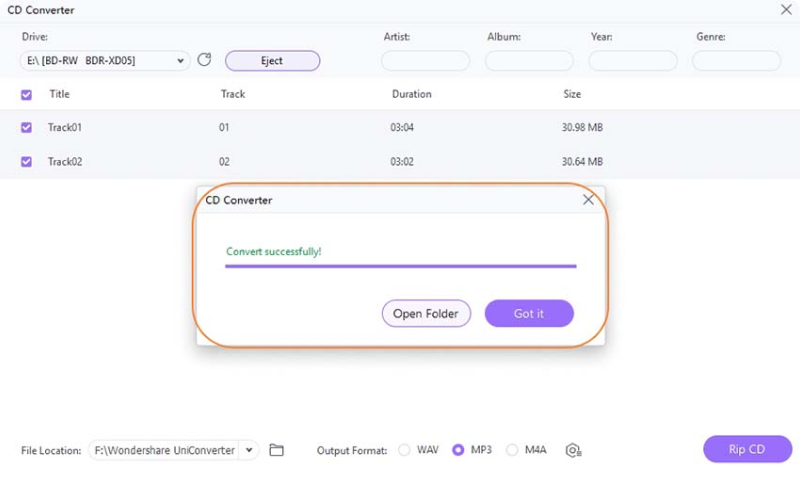Open the file location folder icon
This screenshot has height=490, width=800.
[277, 450]
